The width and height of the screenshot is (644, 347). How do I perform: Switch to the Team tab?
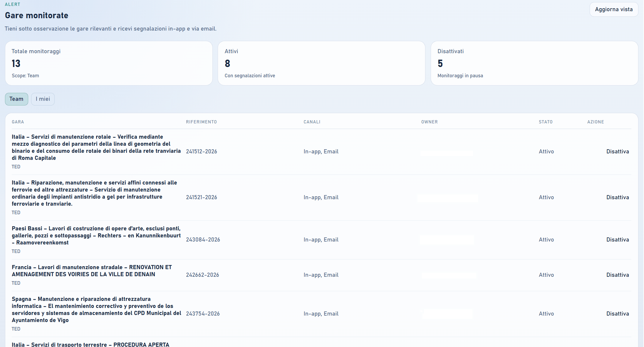coord(16,99)
